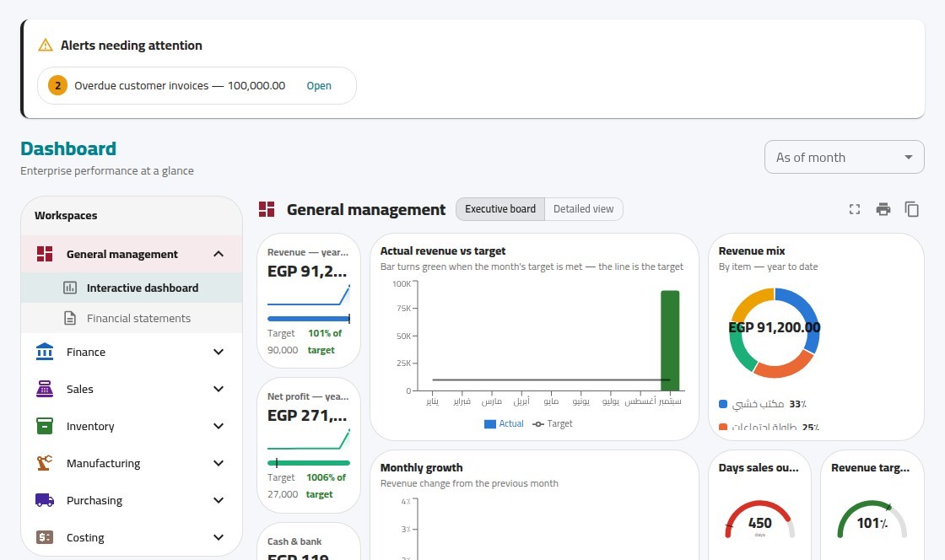Screen dimensions: 945x560
Task: Click the Monthly growth card title
Action: coord(421,468)
